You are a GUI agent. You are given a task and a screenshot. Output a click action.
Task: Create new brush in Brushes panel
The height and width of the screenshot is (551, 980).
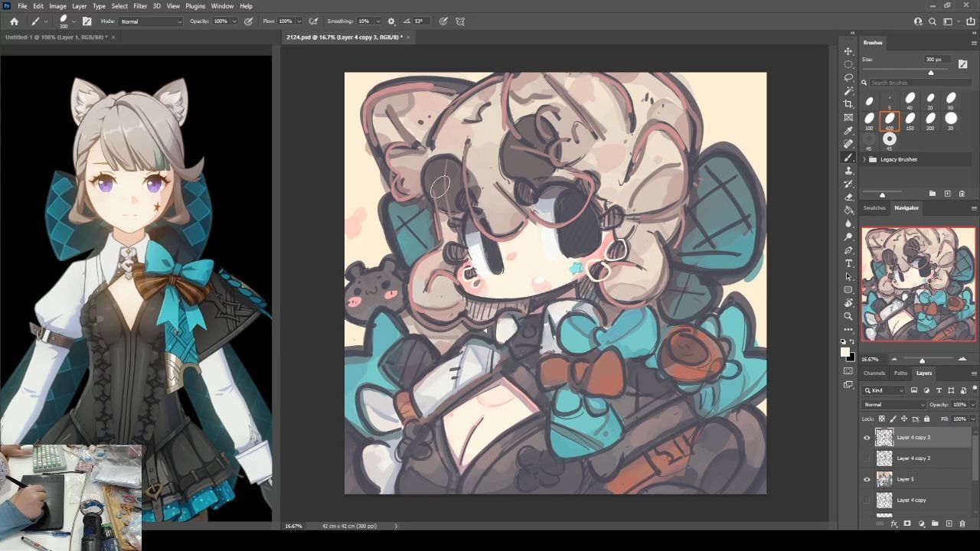[947, 194]
